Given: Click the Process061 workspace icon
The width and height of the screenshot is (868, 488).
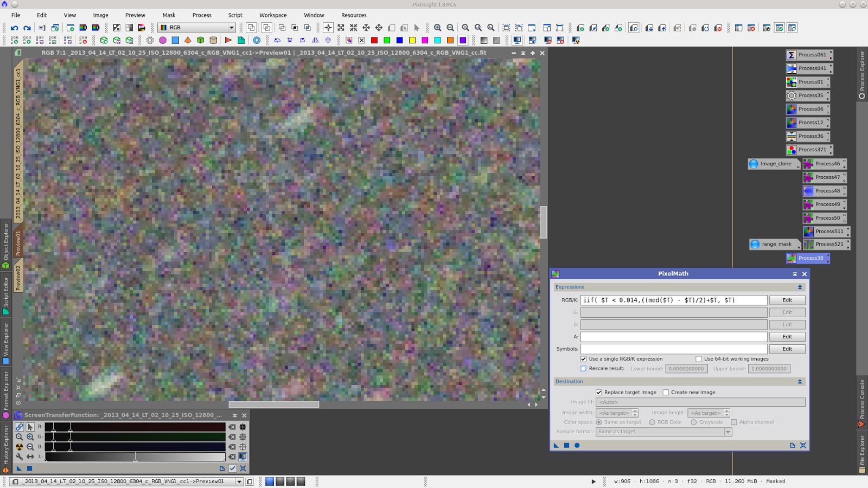Looking at the screenshot, I should 809,55.
